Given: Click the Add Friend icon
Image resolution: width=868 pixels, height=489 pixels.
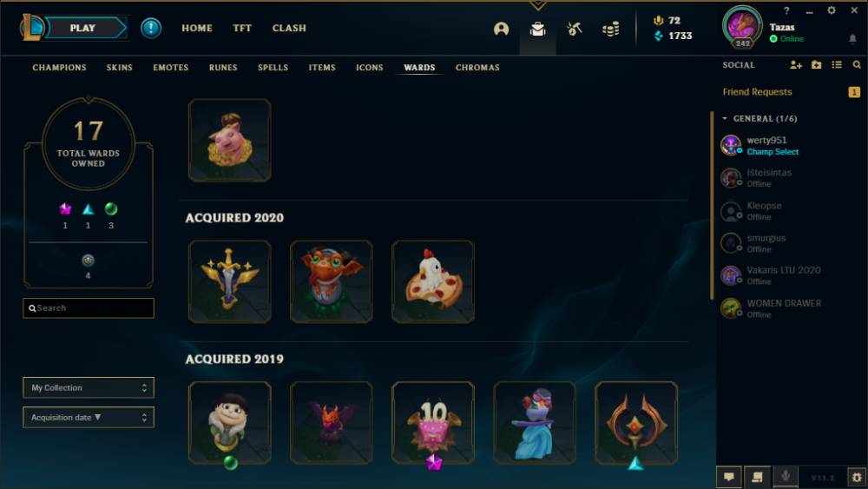Looking at the screenshot, I should coord(795,65).
